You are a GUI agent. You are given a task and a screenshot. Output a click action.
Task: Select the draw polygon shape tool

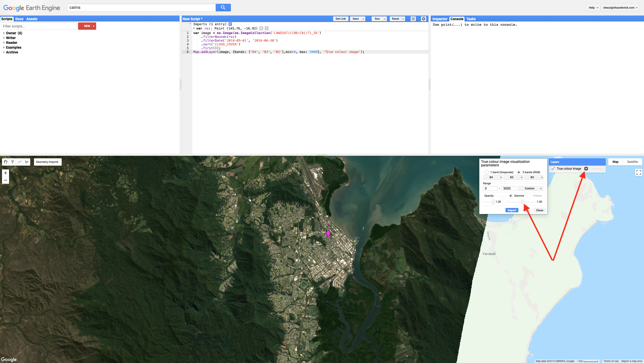(27, 162)
